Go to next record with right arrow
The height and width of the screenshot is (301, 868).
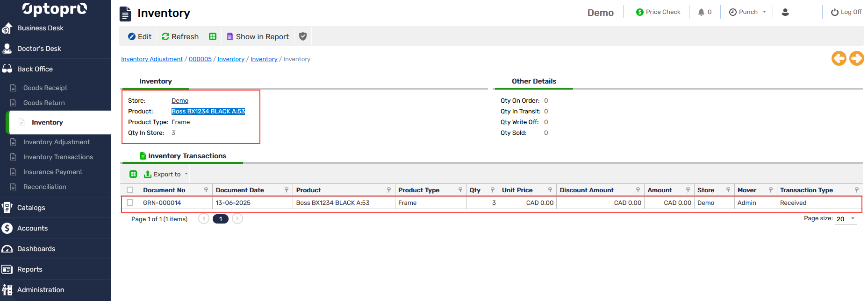[856, 58]
